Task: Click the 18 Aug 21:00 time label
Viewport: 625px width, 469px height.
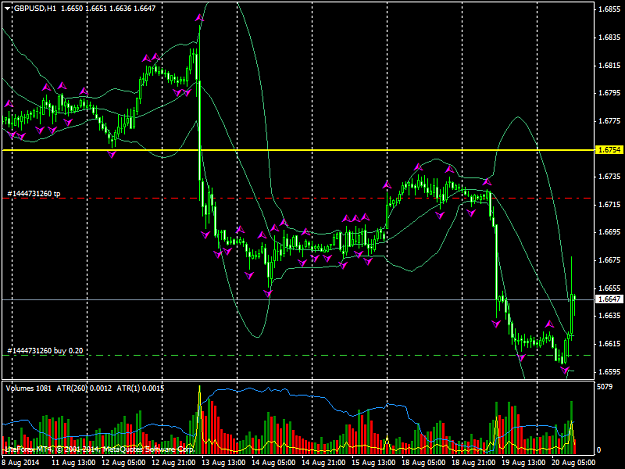Action: (474, 463)
